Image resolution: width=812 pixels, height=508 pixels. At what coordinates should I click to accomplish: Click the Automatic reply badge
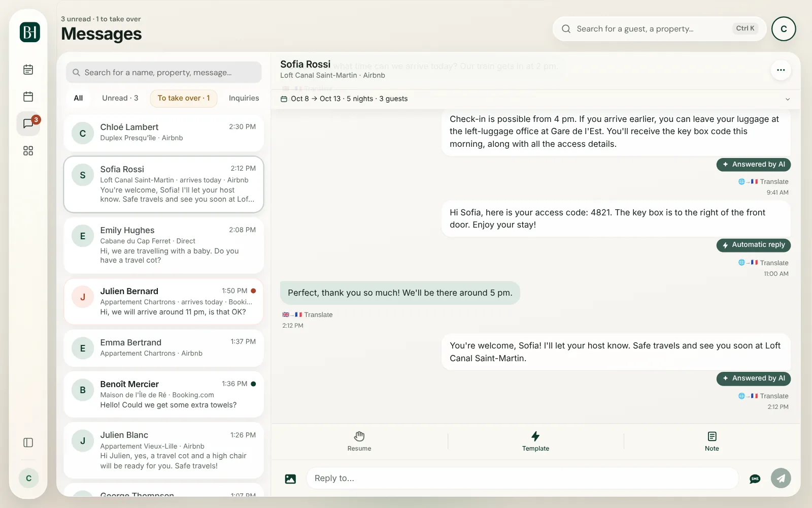(x=754, y=245)
